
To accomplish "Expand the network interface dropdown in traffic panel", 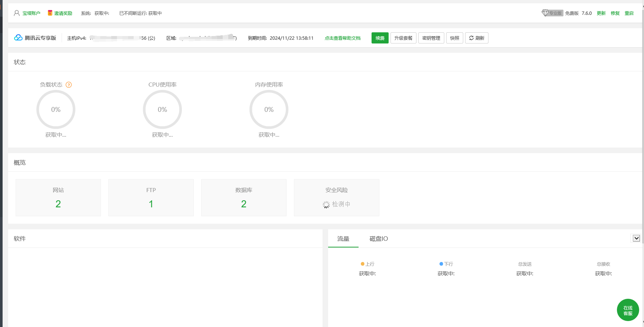I will pyautogui.click(x=636, y=238).
